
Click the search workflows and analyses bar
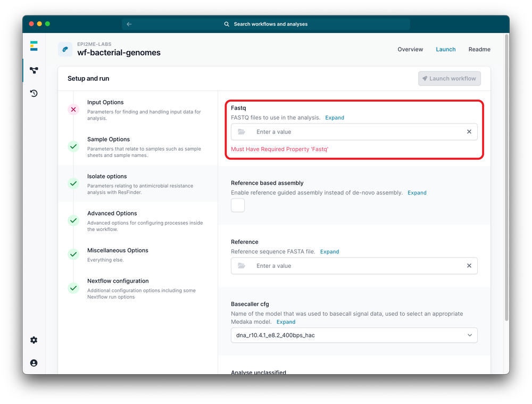(266, 24)
